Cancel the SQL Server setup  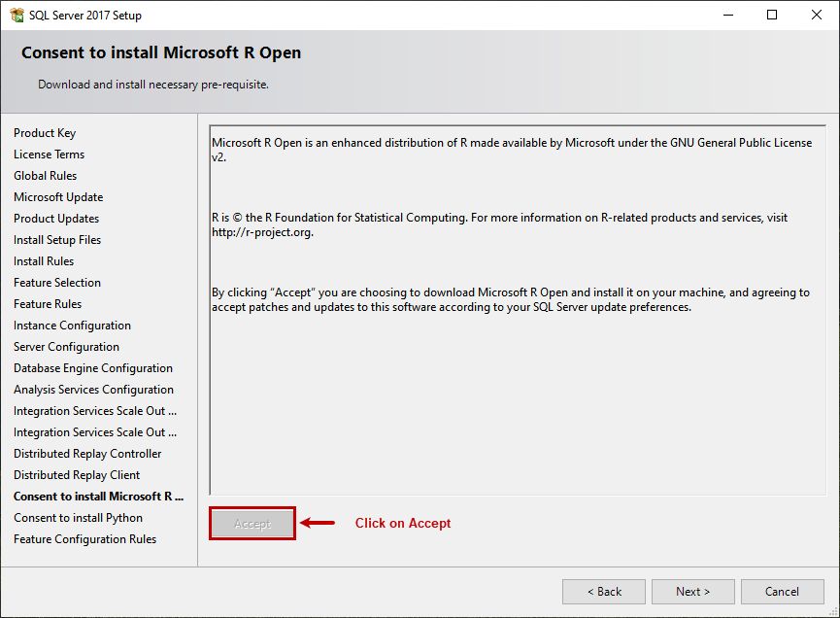click(782, 591)
